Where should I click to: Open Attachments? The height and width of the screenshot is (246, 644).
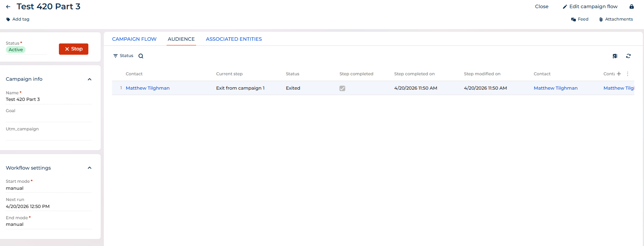[616, 19]
